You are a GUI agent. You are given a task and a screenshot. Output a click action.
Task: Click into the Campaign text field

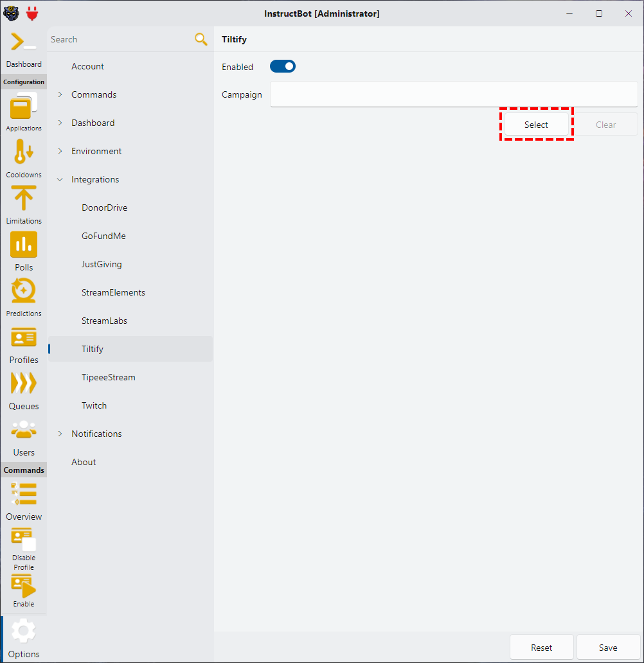454,94
